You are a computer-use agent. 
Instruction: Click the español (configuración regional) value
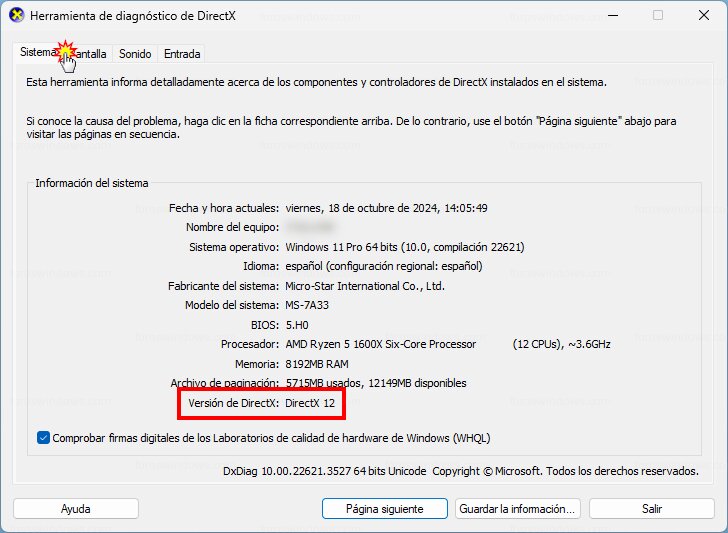[x=384, y=266]
